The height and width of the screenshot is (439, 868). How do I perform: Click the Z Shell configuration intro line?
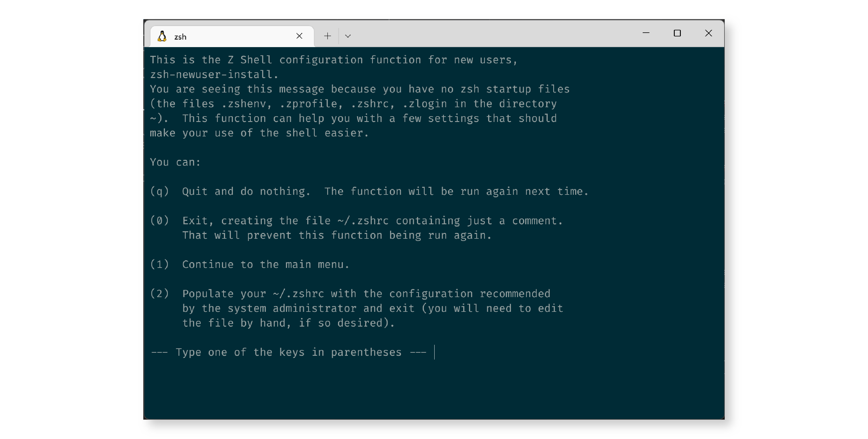(334, 60)
